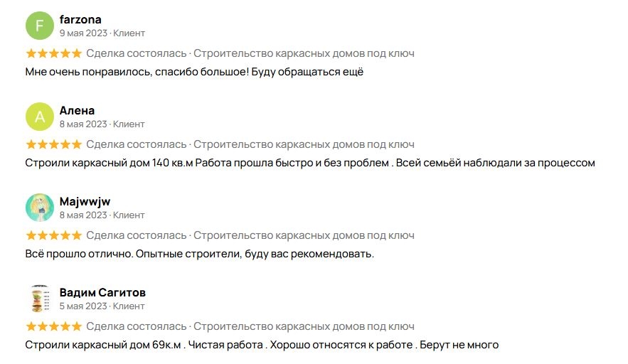Open the service link in Majwwjw's review
Viewport: 628px width, 364px height.
(304, 235)
